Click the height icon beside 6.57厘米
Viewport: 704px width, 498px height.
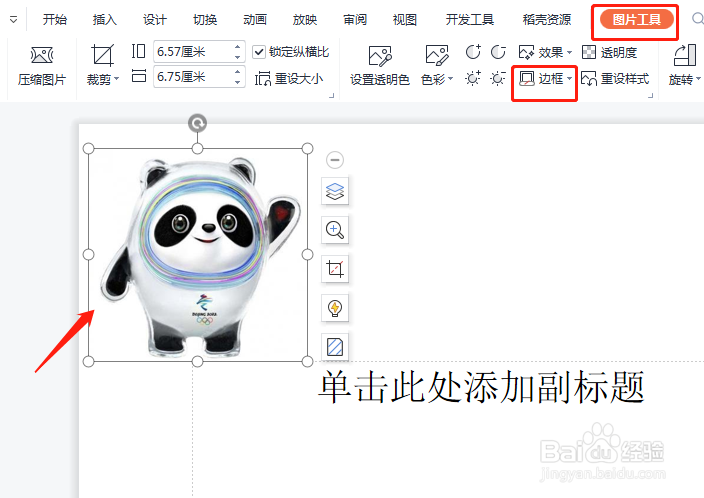[139, 51]
